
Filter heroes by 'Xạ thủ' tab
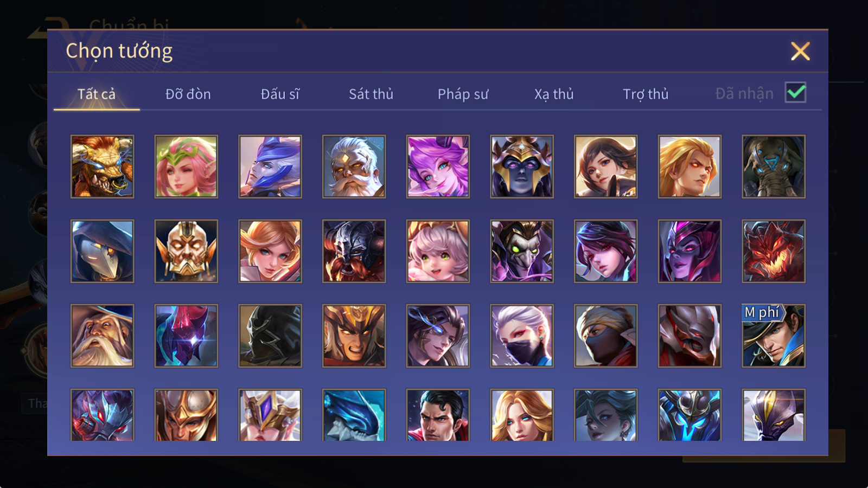click(554, 94)
